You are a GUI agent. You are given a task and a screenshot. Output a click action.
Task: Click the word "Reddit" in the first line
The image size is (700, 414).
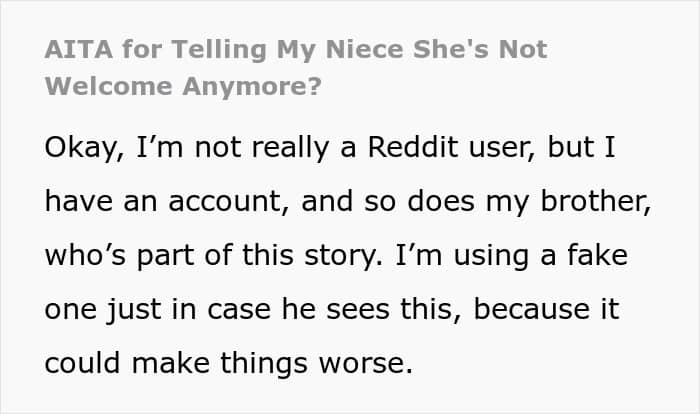click(413, 147)
